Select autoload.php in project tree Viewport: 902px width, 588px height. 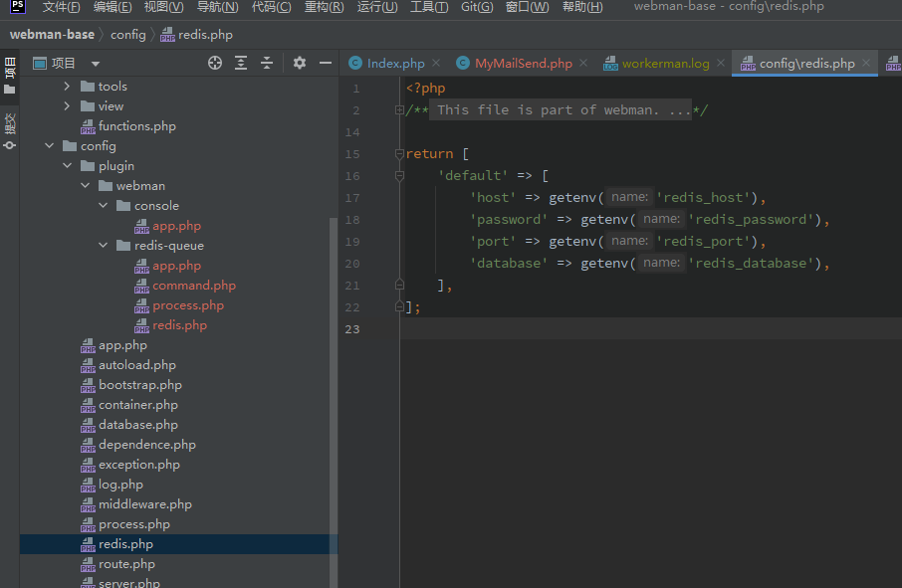tap(137, 365)
